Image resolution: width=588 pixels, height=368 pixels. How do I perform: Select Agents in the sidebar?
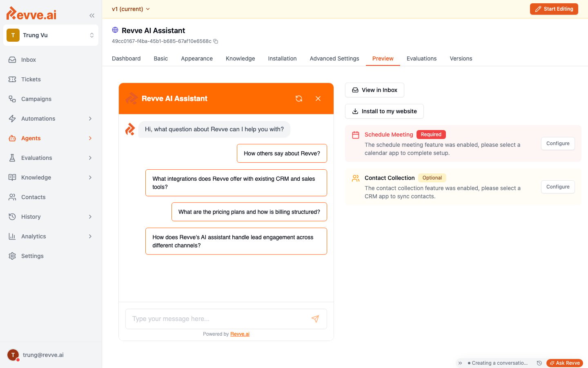[51, 138]
